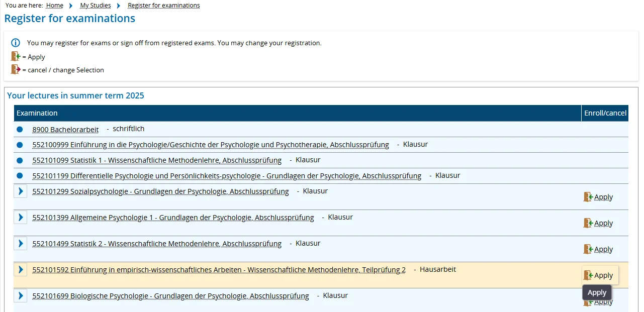Expand the Statistik 2 exam row
Viewport: 644px width, 312px height.
pyautogui.click(x=20, y=243)
